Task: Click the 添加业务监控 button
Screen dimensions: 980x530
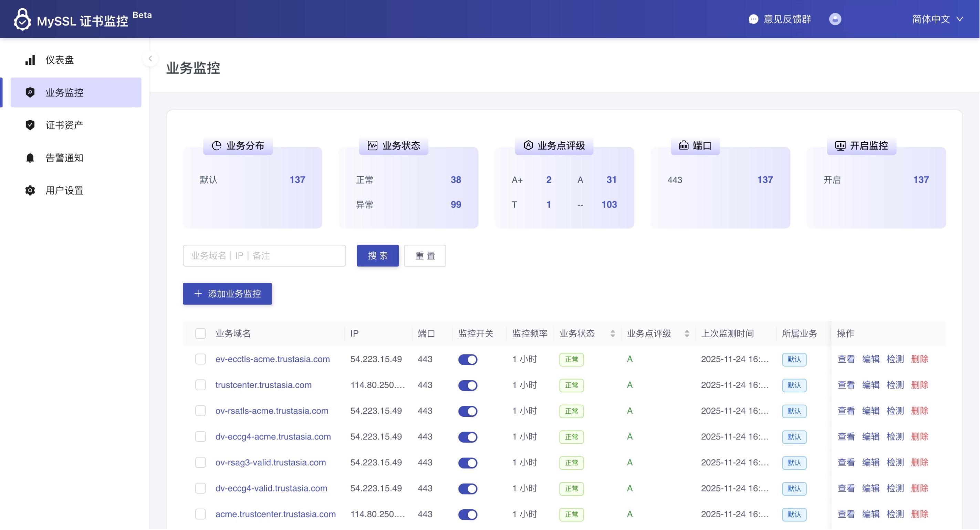Action: (x=227, y=294)
